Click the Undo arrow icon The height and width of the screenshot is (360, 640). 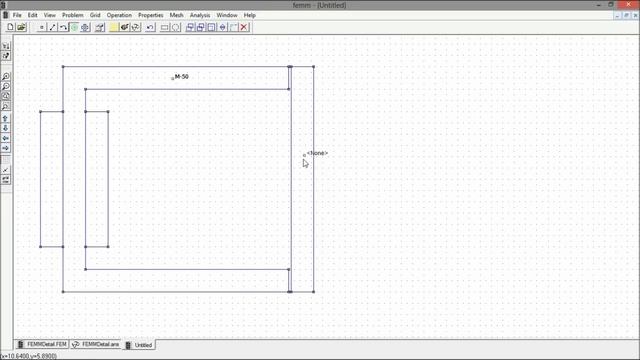(x=150, y=27)
